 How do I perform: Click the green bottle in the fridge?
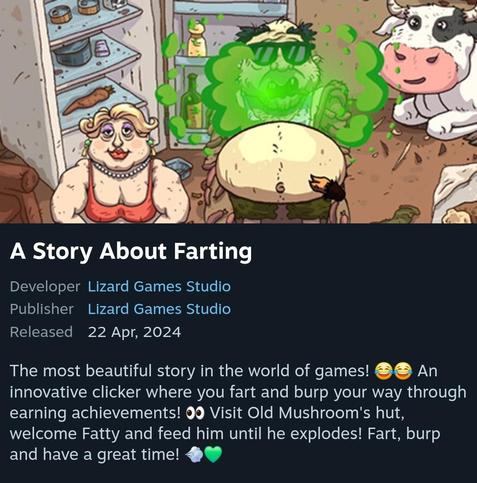coord(192,103)
